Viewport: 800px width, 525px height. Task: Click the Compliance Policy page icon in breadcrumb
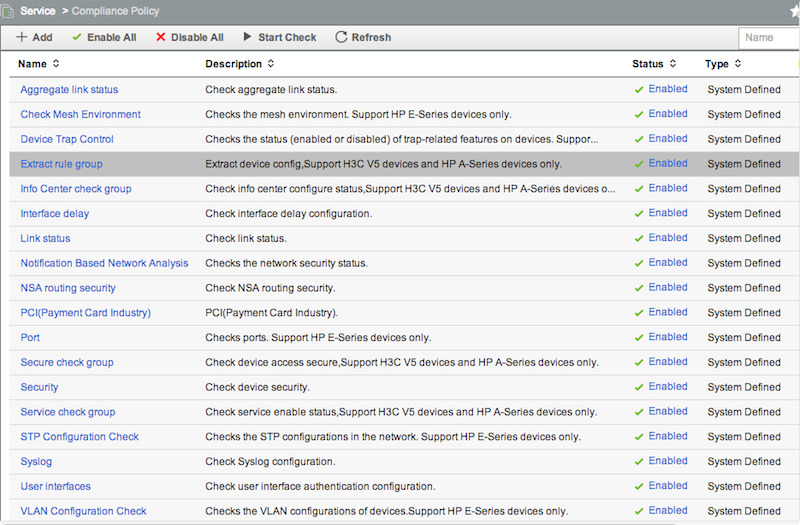8,11
